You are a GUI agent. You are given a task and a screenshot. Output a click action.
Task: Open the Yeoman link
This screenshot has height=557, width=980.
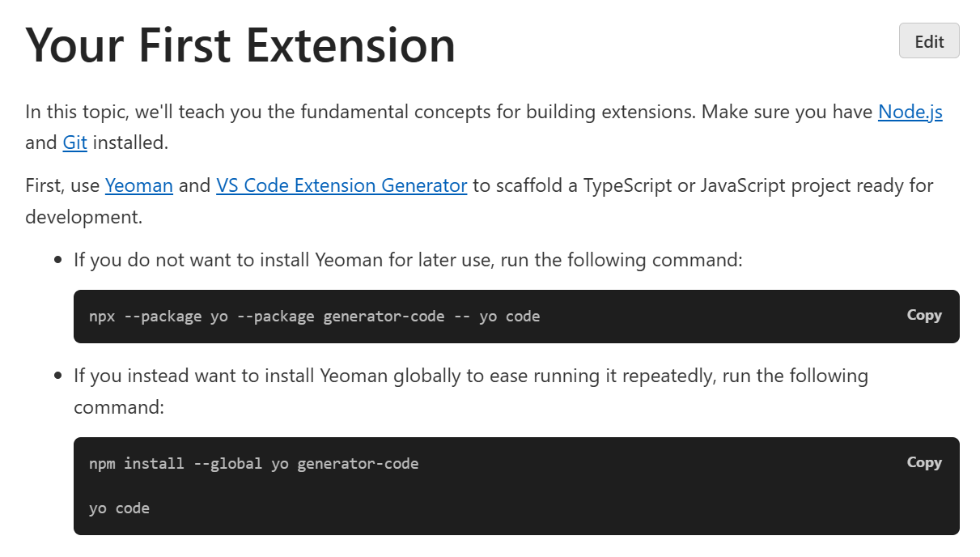[138, 186]
